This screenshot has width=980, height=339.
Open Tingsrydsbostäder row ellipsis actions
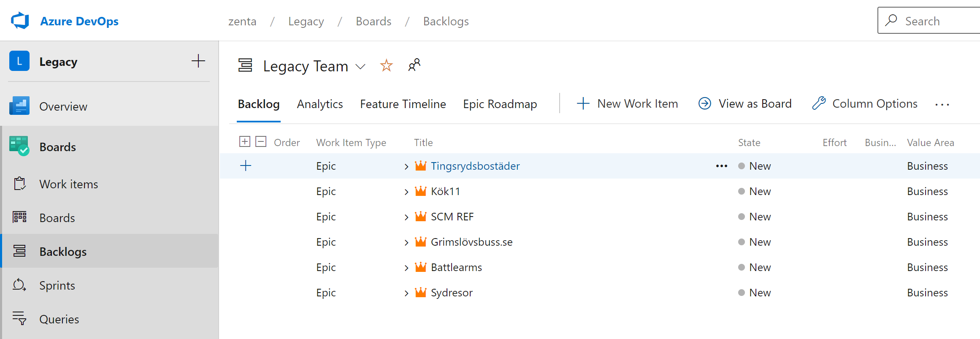click(722, 166)
